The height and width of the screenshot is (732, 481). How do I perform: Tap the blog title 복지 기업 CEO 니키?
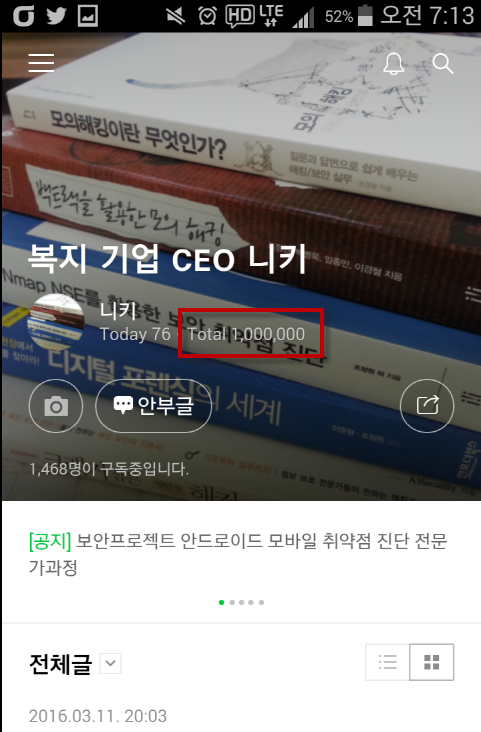point(167,259)
